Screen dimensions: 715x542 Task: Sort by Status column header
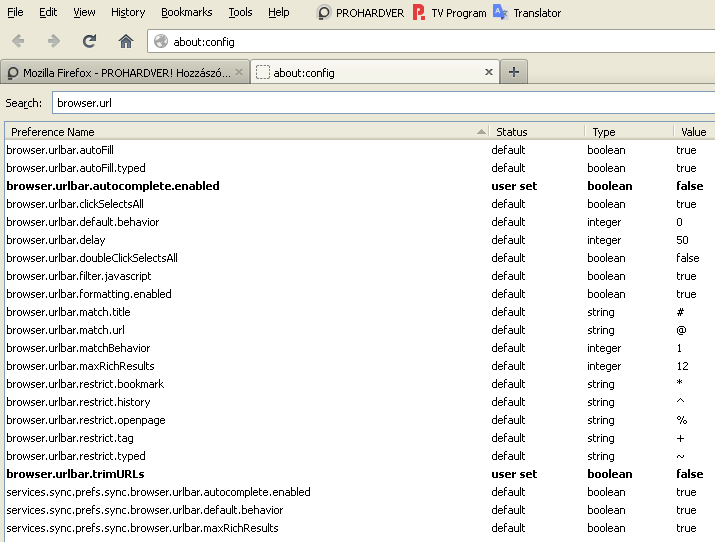(537, 132)
